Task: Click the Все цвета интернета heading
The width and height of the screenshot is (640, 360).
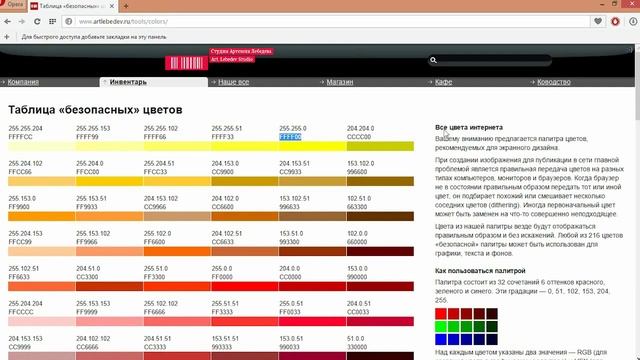Action: [x=469, y=127]
